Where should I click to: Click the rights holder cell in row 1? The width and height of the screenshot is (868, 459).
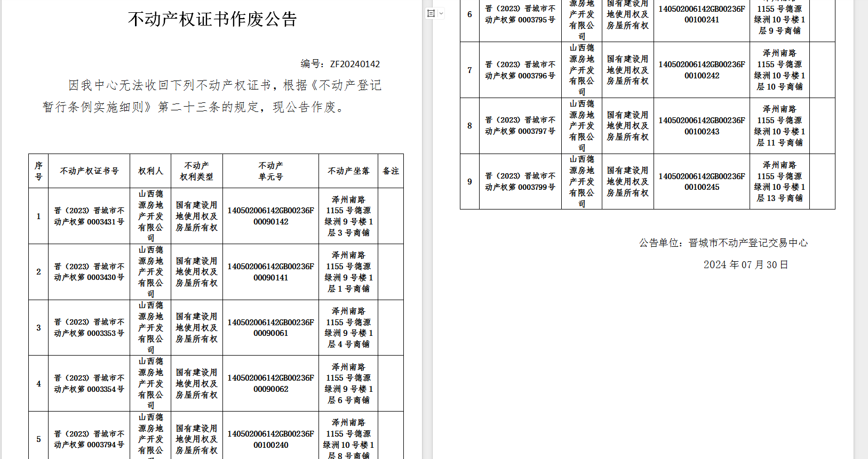tap(150, 216)
